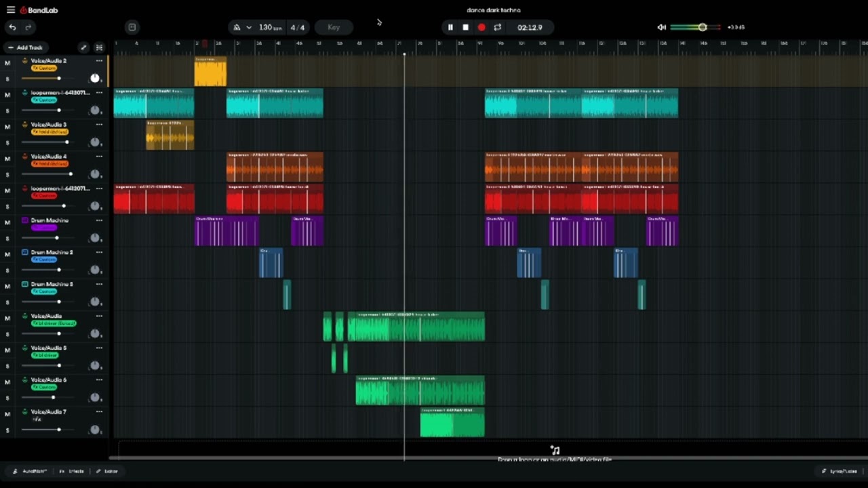Viewport: 868px width, 488px height.
Task: Select green clip on Voice/Audio 7 track
Action: [452, 422]
